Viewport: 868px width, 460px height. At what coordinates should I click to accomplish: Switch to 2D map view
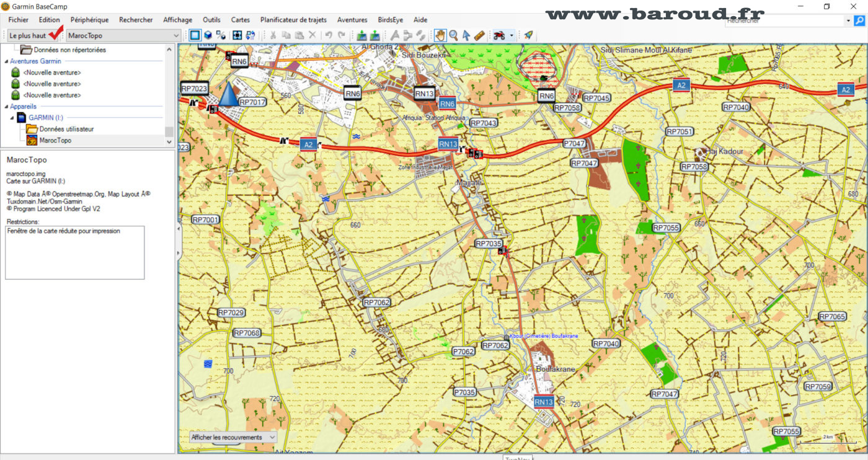point(195,35)
